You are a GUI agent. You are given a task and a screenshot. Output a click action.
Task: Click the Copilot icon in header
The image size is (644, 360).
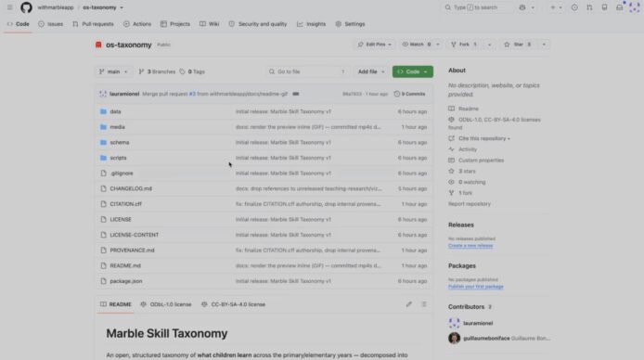[522, 7]
